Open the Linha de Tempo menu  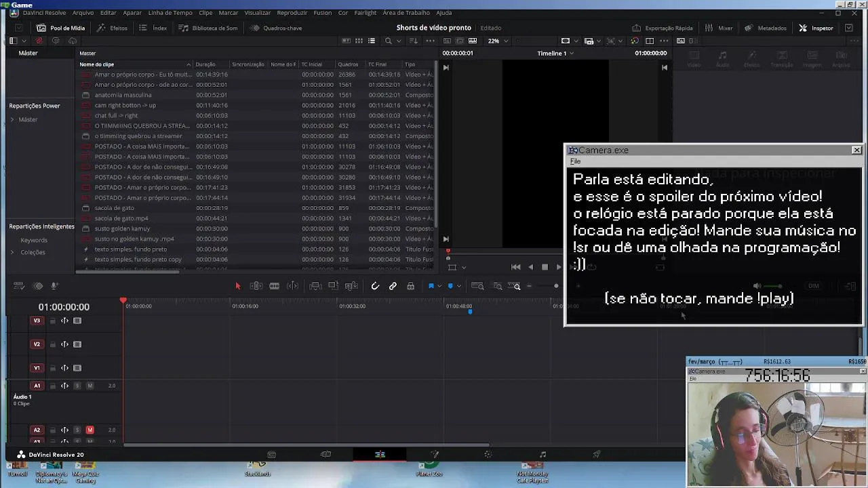coord(170,13)
